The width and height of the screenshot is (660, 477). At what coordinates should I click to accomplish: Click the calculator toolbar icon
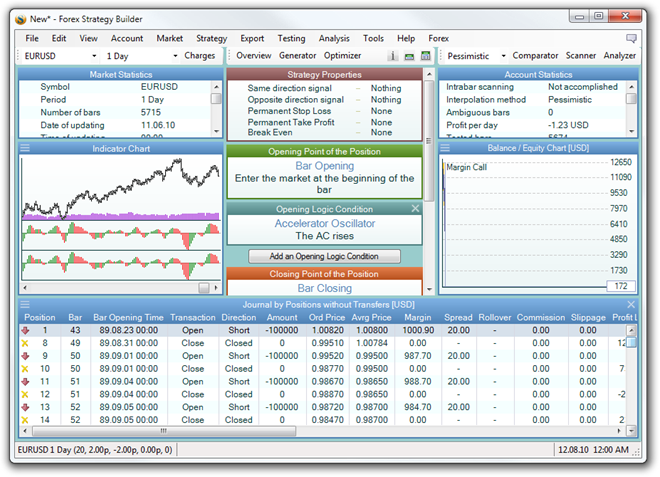click(x=426, y=56)
